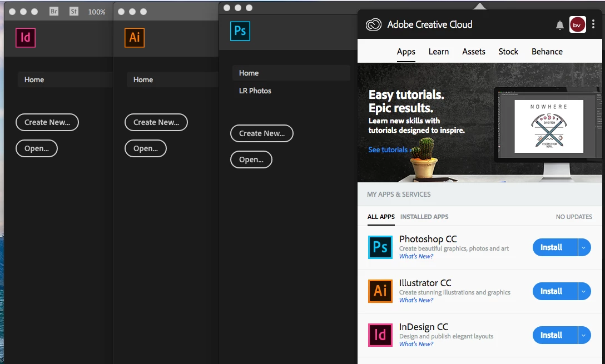Screen dimensions: 605x364
Task: Click the InDesign logo icon in the InDesign window
Action: pyautogui.click(x=26, y=37)
